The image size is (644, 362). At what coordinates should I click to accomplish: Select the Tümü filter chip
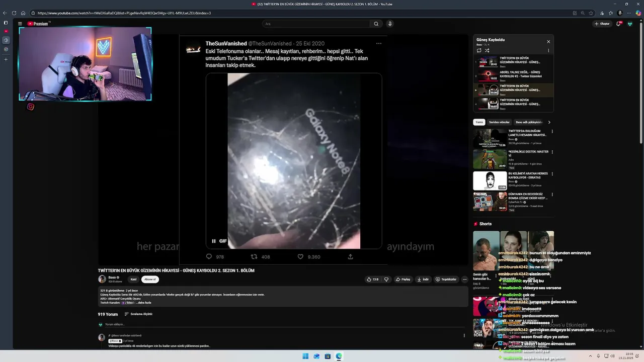pyautogui.click(x=479, y=122)
